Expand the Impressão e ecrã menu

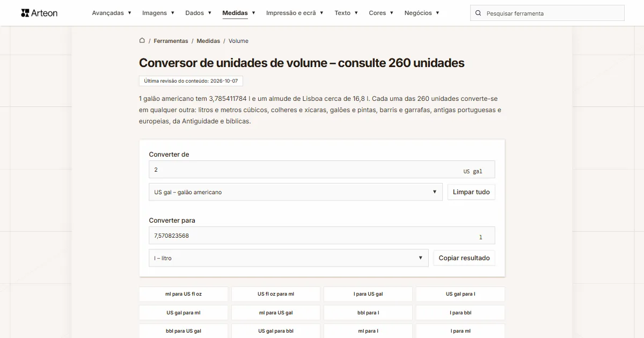pyautogui.click(x=295, y=13)
